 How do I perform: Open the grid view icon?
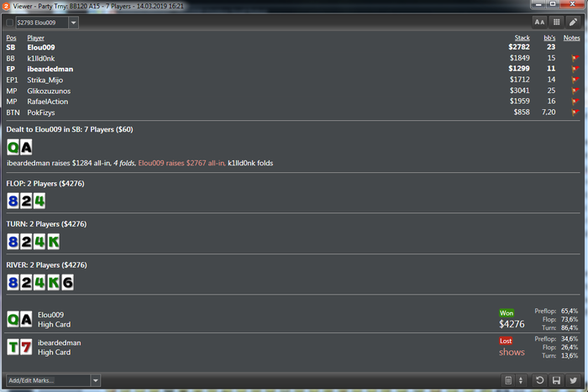[x=556, y=23]
